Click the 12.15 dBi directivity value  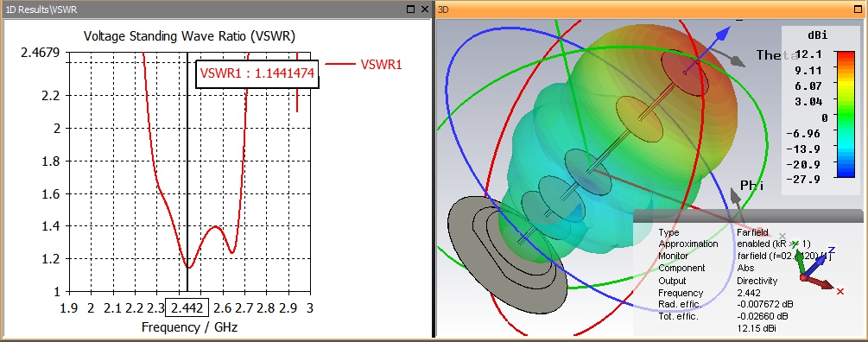757,329
